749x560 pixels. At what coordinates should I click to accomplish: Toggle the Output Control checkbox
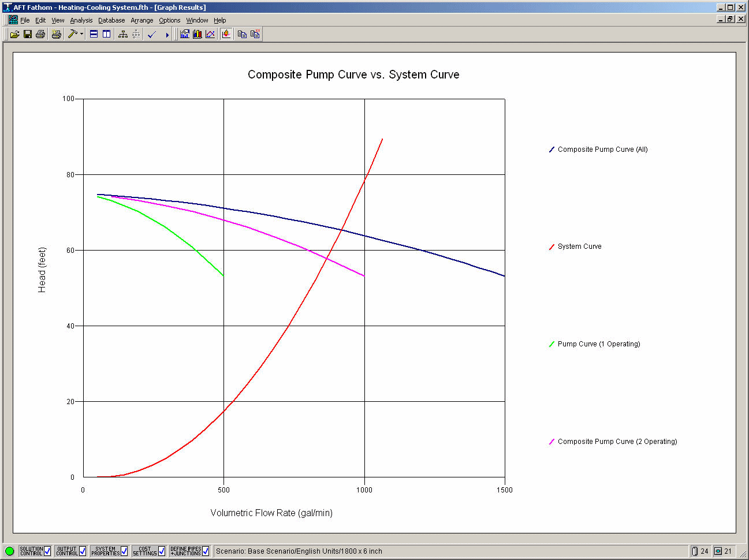tap(83, 551)
